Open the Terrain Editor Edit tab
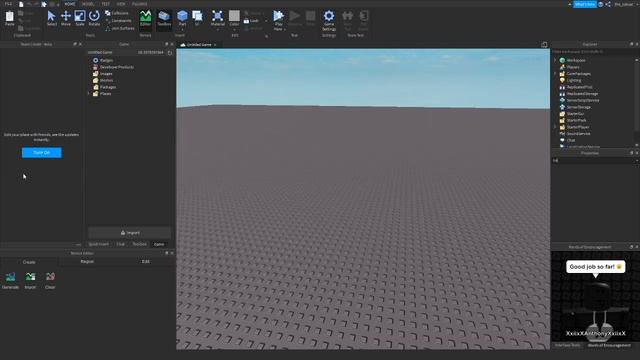 (146, 262)
